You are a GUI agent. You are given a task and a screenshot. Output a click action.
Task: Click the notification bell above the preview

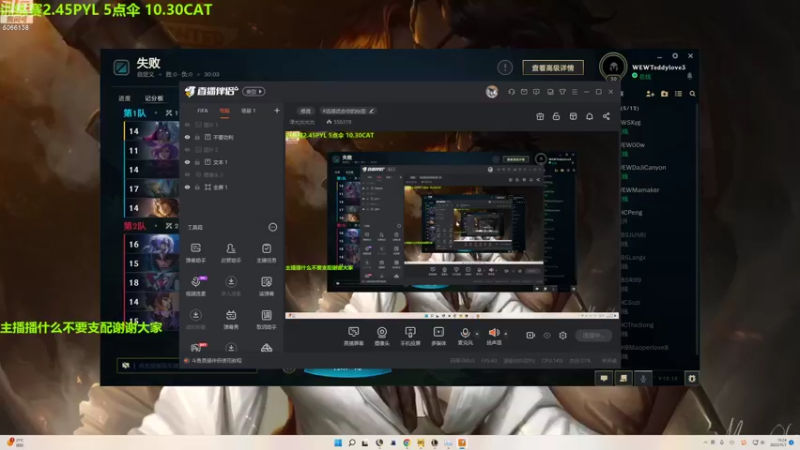pos(589,116)
